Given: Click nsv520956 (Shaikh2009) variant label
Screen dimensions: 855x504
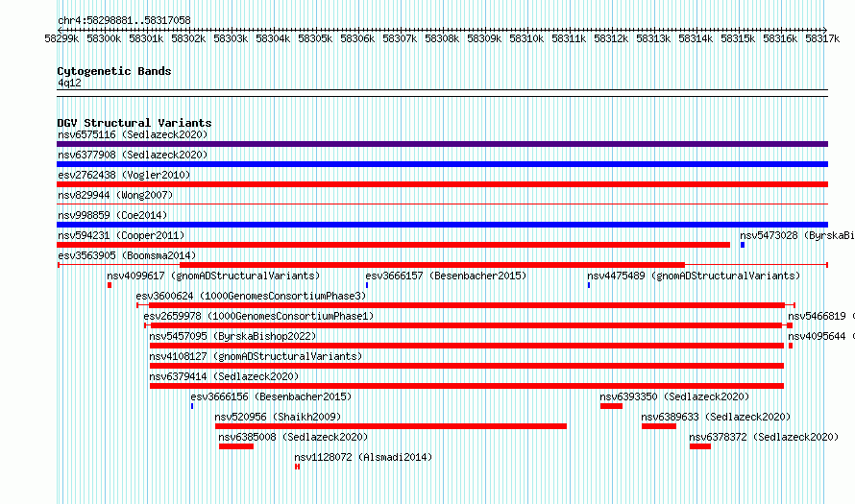Looking at the screenshot, I should pos(278,417).
